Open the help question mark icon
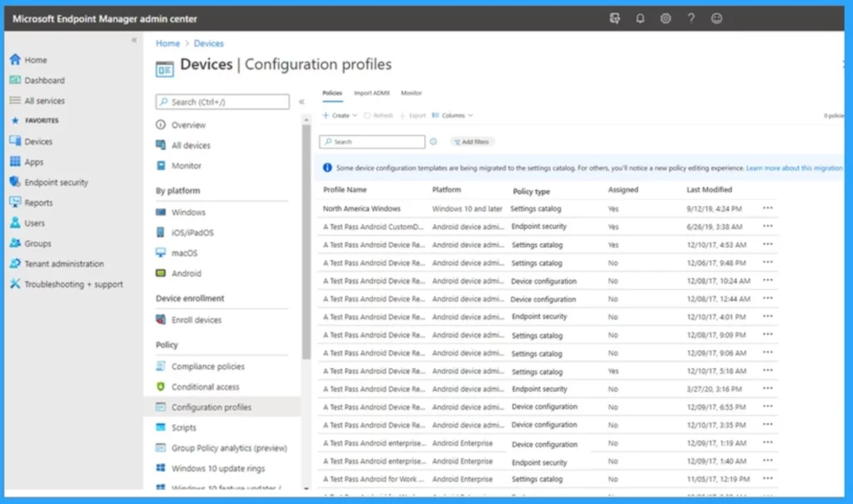 tap(691, 18)
